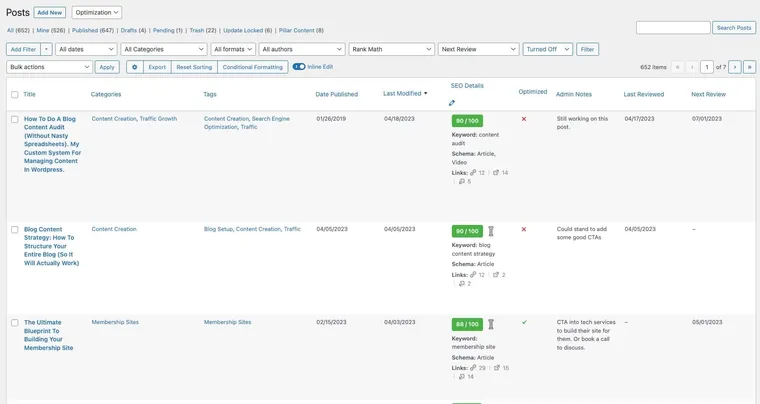Jump to last page arrow

point(749,67)
